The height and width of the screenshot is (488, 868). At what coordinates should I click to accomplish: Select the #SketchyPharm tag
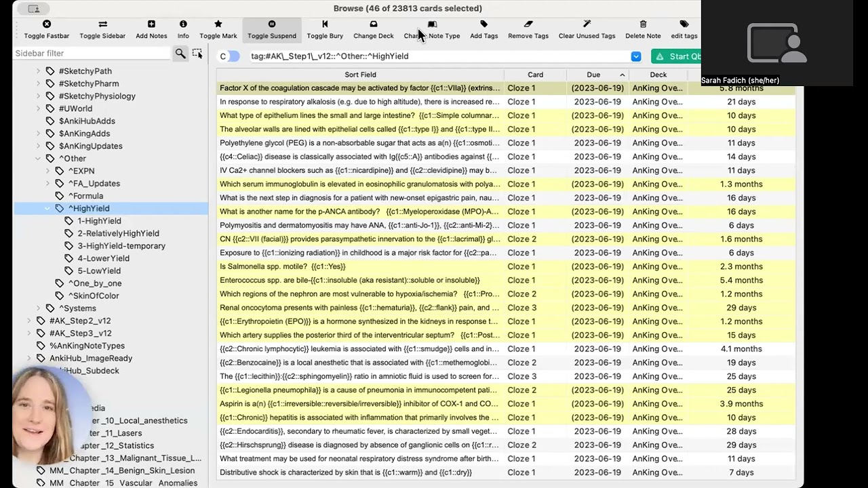click(89, 83)
